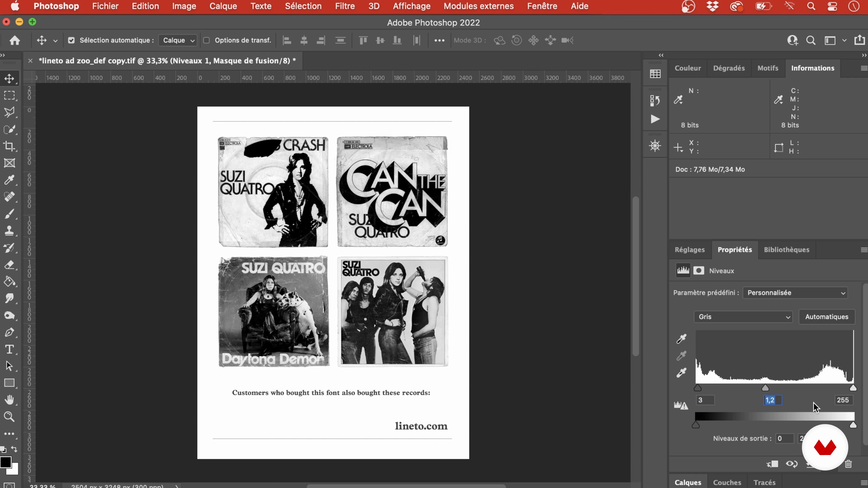Go to the Home screen icon
This screenshot has width=868, height=488.
click(14, 40)
